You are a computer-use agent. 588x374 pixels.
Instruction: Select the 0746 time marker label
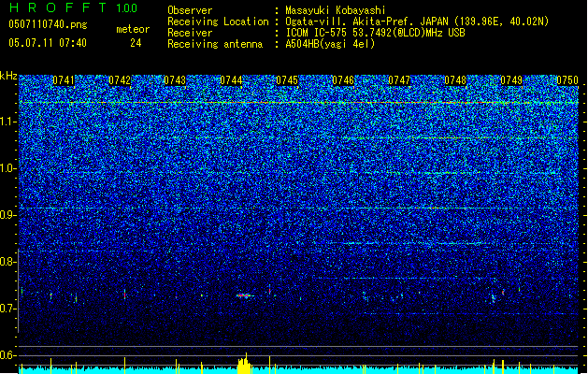pos(343,80)
